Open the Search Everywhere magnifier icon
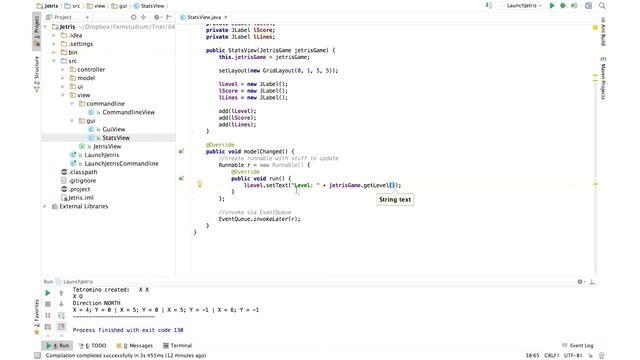 click(602, 6)
